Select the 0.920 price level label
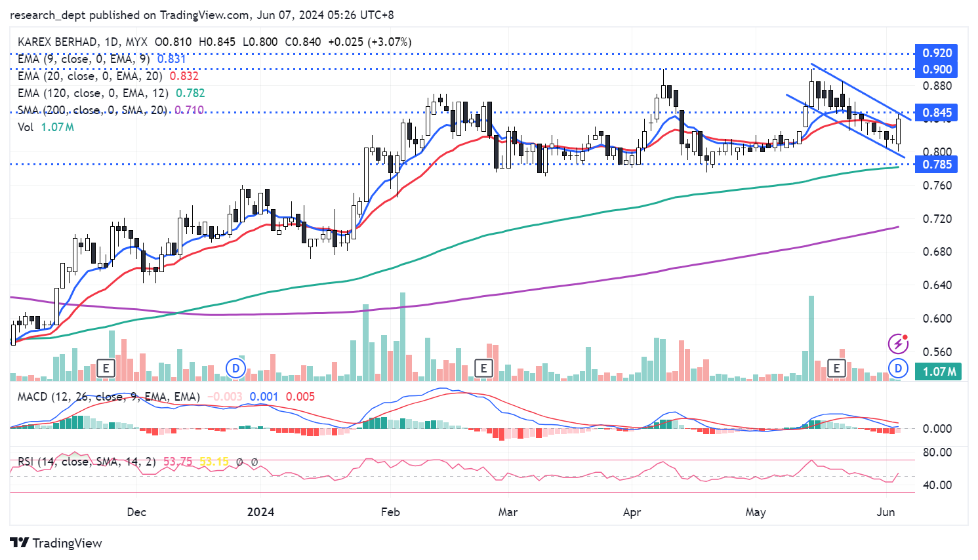The image size is (978, 560). (937, 53)
